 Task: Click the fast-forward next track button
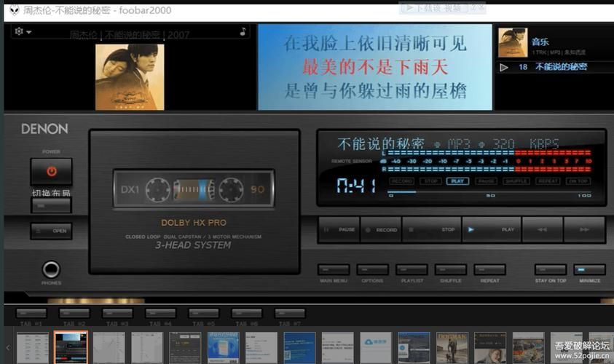click(x=584, y=230)
